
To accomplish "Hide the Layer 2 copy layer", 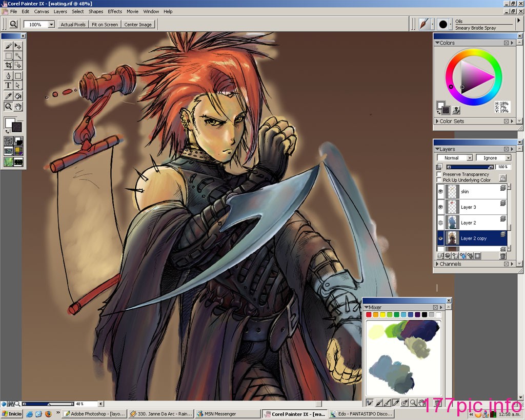I will (x=440, y=238).
